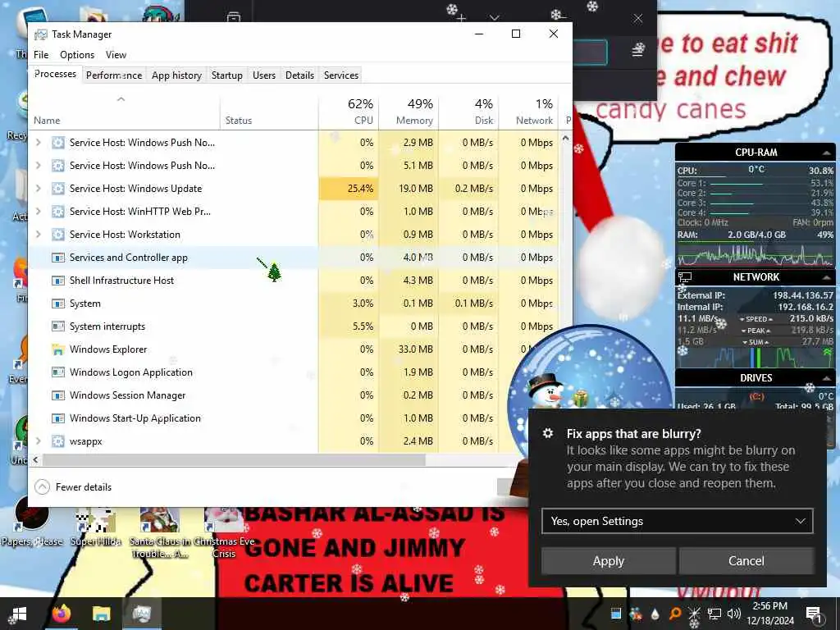
Task: Click the Status column header
Action: (x=269, y=112)
